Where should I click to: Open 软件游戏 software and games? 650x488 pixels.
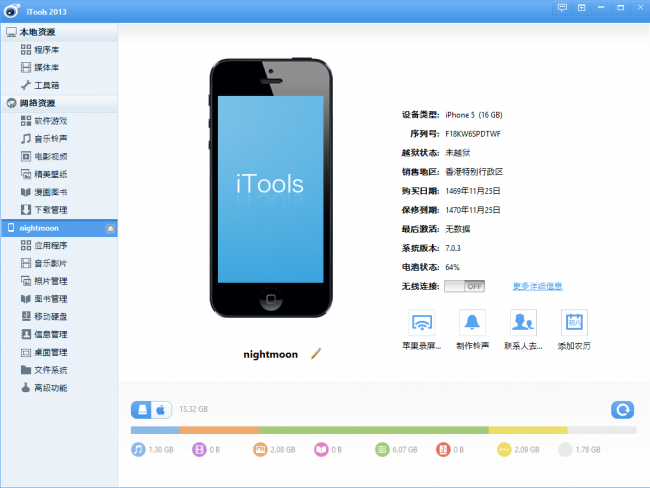pyautogui.click(x=59, y=121)
